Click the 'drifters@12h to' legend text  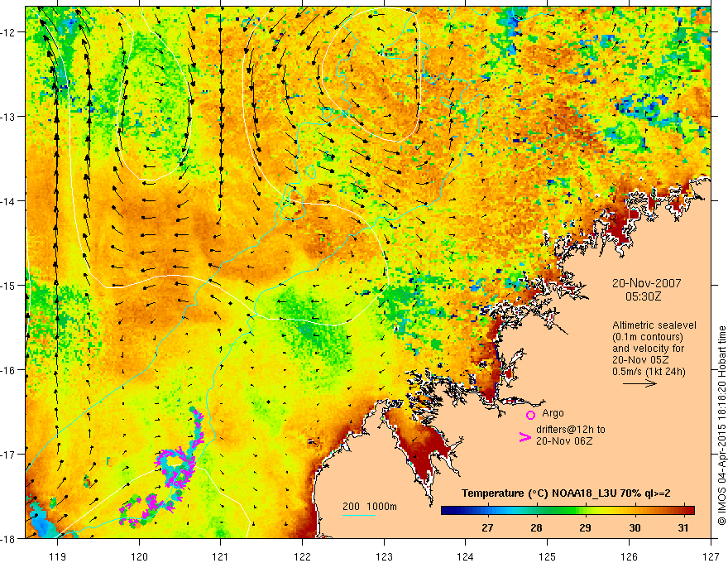click(571, 430)
